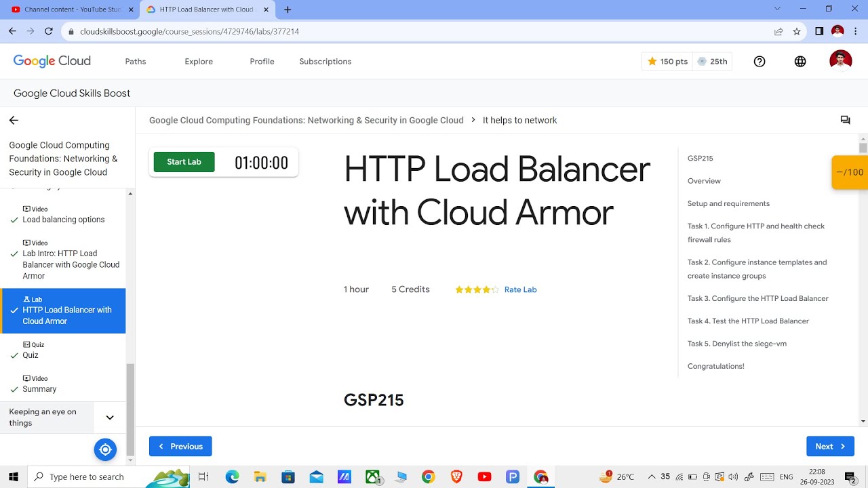Open File Explorer from taskbar

pos(260,476)
